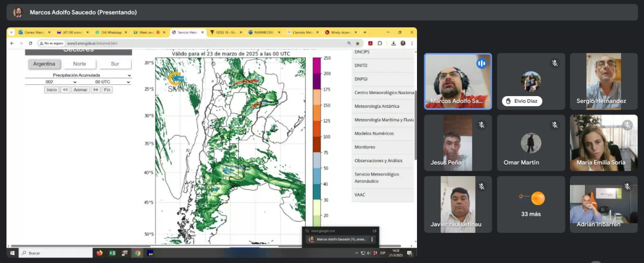Viewport: 644px width, 263px height.
Task: Click the Inicio animation button
Action: point(52,90)
